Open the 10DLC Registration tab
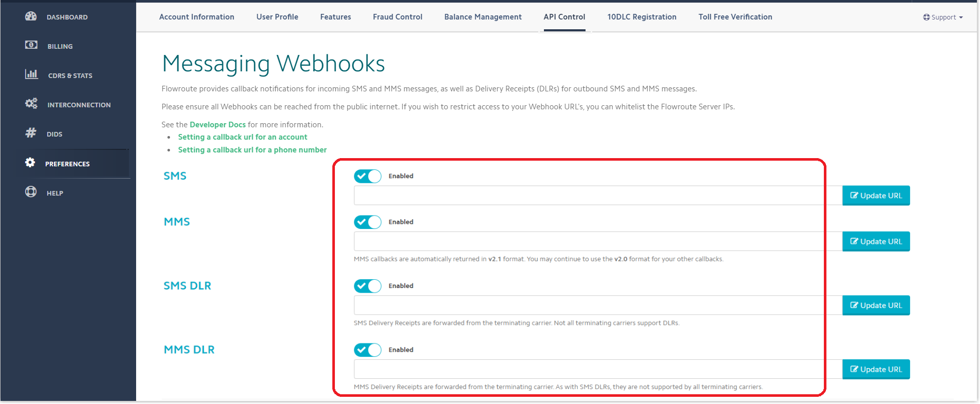Viewport: 980px width, 404px height. pyautogui.click(x=642, y=17)
